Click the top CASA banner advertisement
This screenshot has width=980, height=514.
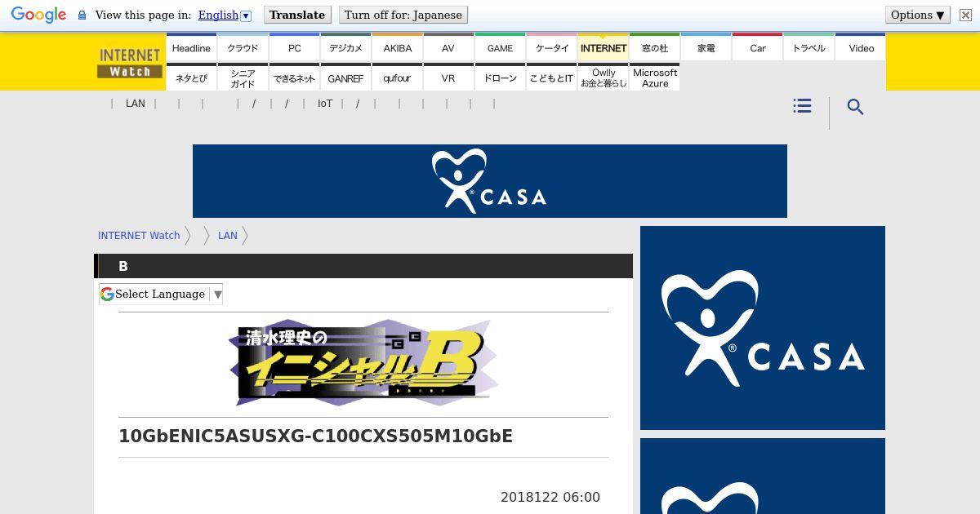[x=490, y=181]
